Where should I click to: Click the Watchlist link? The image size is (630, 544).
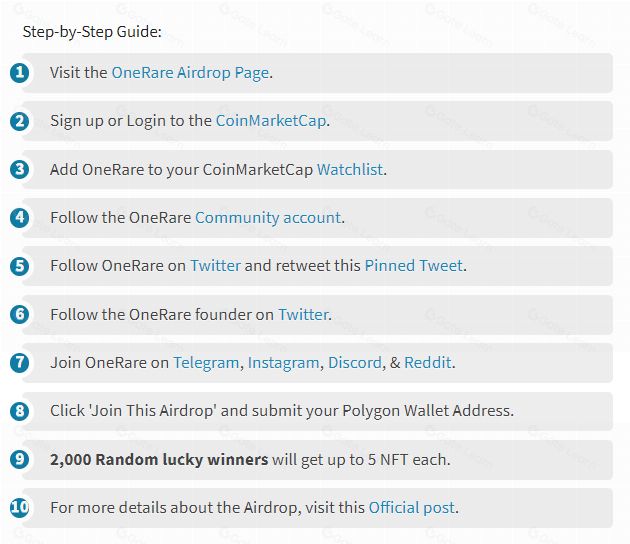pos(350,169)
